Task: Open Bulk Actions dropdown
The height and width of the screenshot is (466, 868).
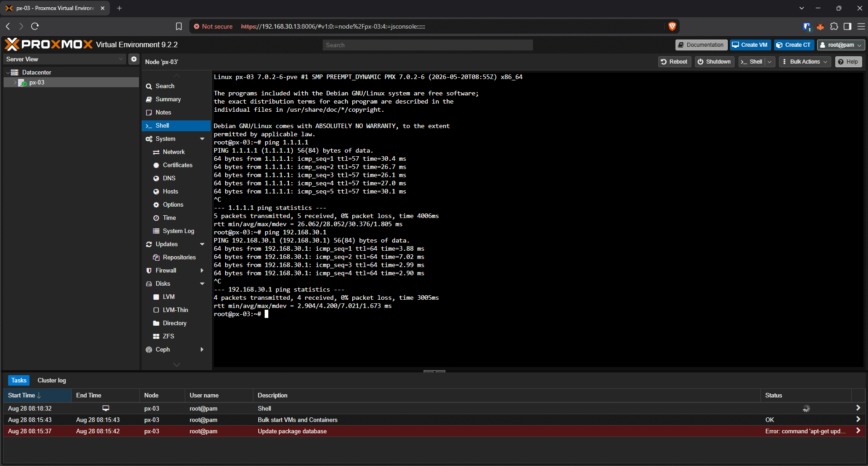Action: [x=804, y=62]
